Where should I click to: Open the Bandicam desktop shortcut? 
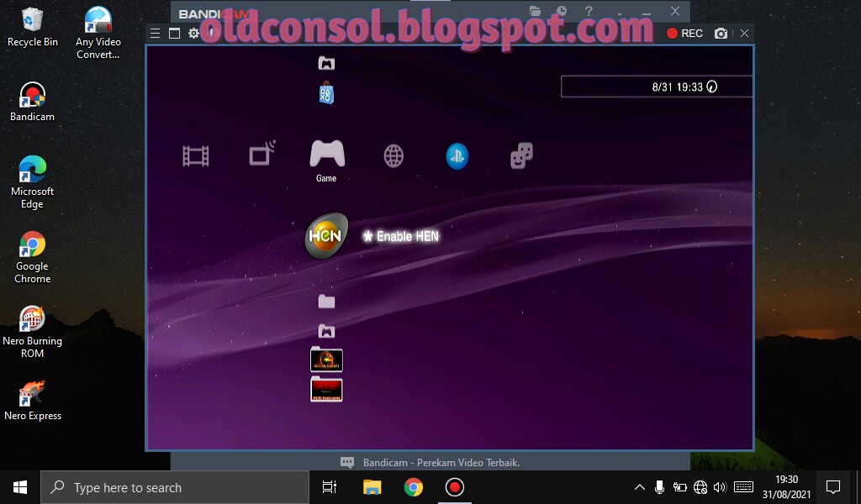click(x=32, y=102)
